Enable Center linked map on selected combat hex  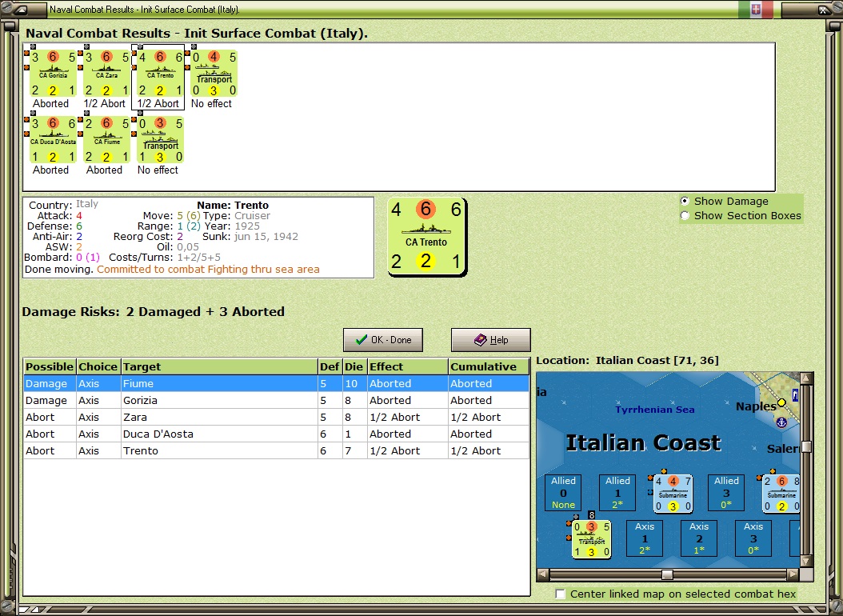point(560,594)
